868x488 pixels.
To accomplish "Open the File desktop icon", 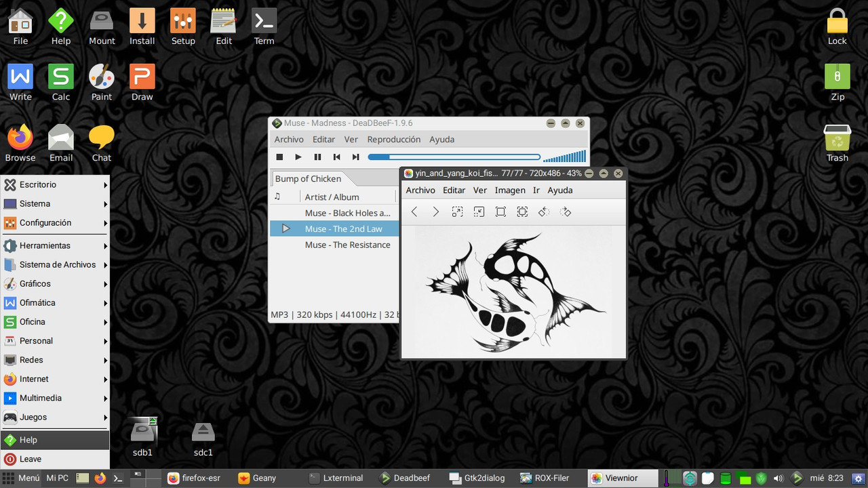I will pyautogui.click(x=20, y=26).
